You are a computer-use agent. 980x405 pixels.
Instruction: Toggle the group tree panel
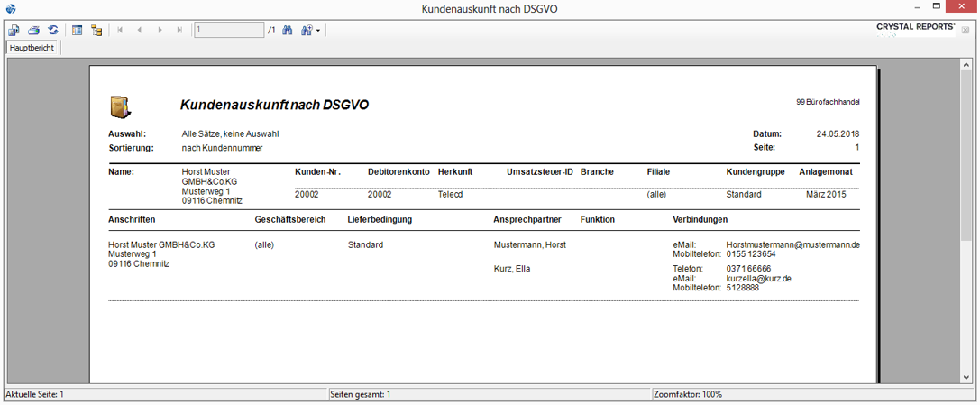tap(96, 31)
